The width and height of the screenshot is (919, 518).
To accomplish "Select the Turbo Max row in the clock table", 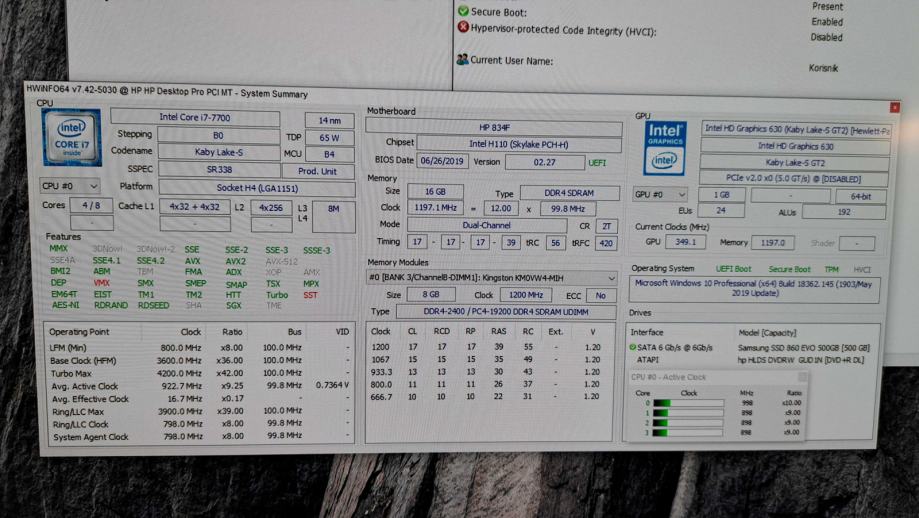I will click(72, 373).
